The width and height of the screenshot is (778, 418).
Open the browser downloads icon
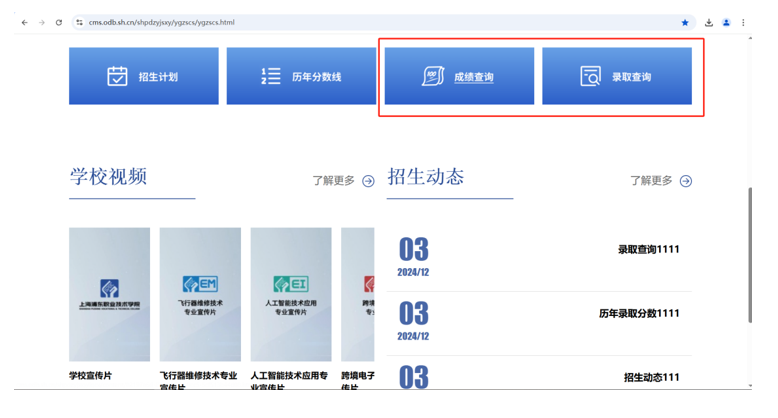pyautogui.click(x=709, y=22)
